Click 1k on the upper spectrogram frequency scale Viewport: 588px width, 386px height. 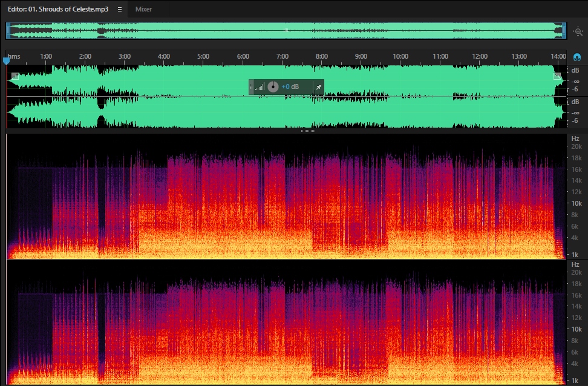coord(575,255)
